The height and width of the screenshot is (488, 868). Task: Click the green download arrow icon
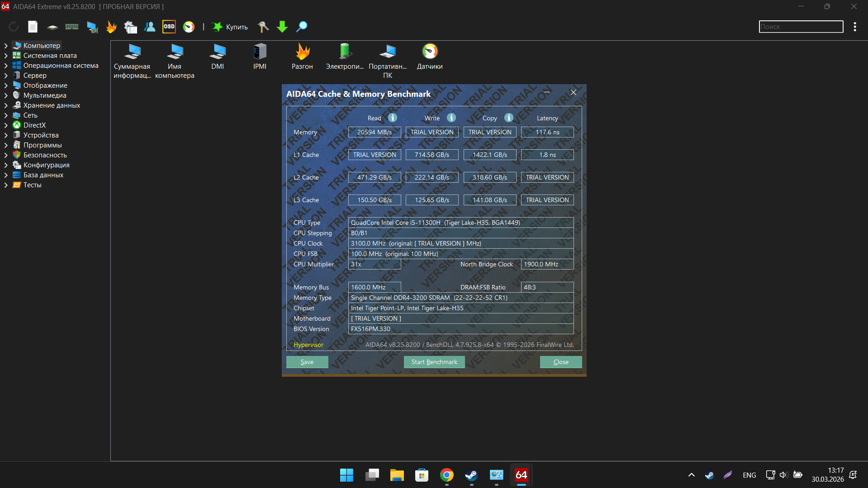pyautogui.click(x=282, y=27)
